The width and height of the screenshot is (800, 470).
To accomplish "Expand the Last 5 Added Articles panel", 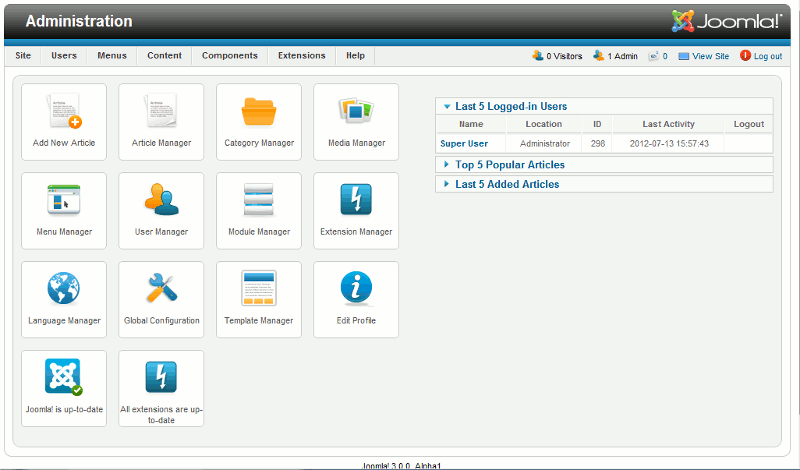I will (x=507, y=184).
